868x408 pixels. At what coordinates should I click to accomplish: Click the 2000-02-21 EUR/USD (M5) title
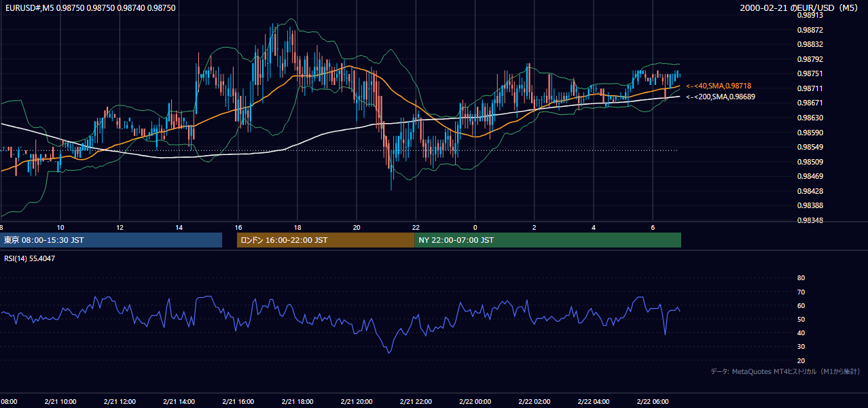click(799, 7)
